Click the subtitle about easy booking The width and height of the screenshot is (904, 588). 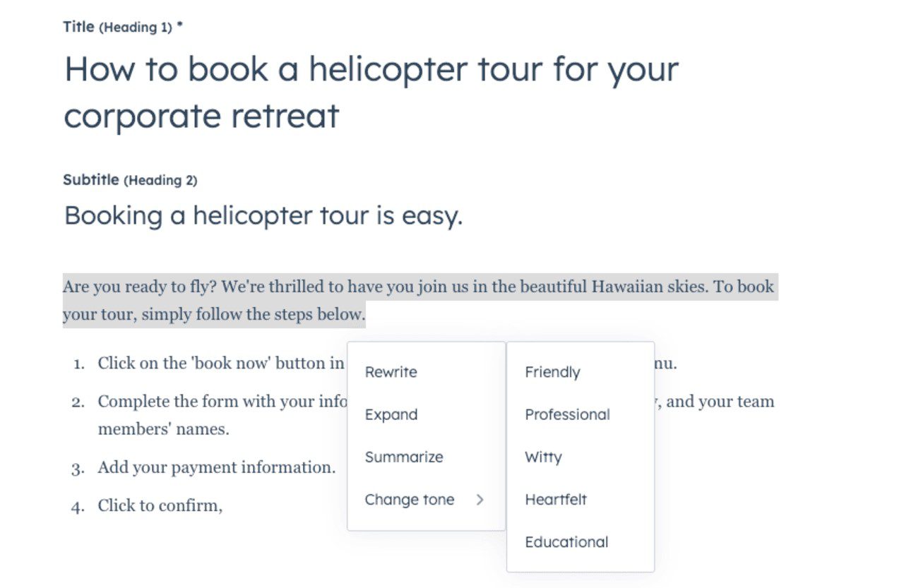coord(262,215)
